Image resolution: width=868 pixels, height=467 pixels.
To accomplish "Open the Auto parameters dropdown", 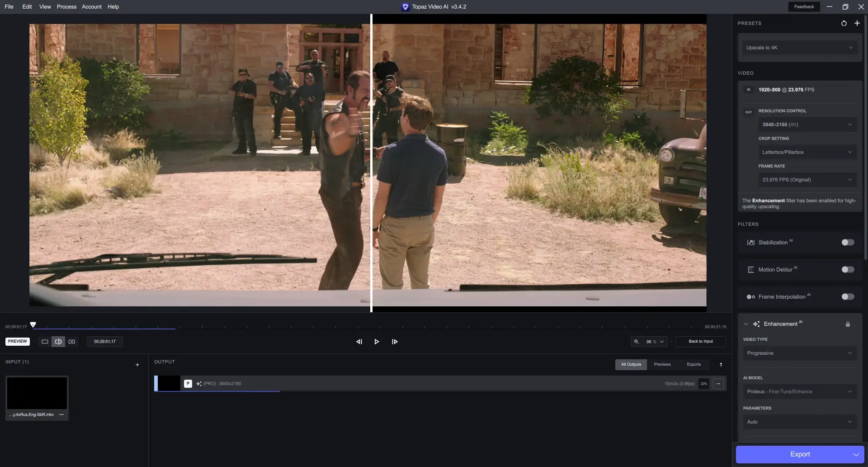I will tap(800, 422).
